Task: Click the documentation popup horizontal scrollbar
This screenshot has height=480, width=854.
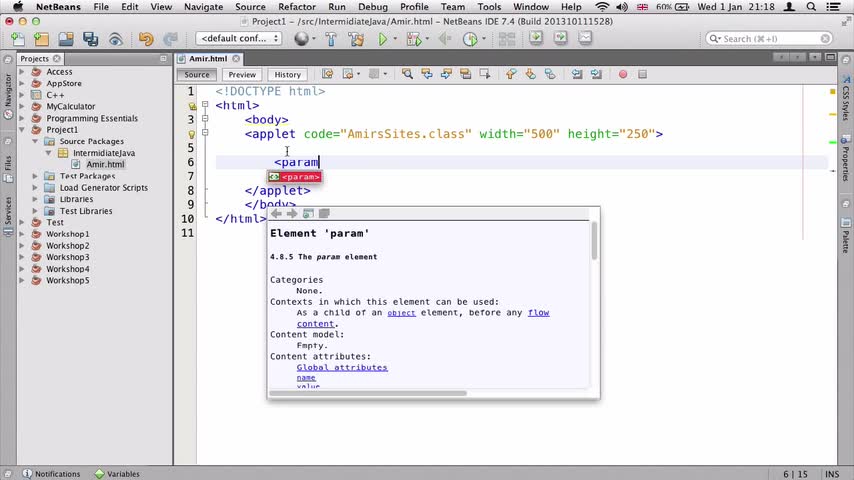Action: click(368, 393)
